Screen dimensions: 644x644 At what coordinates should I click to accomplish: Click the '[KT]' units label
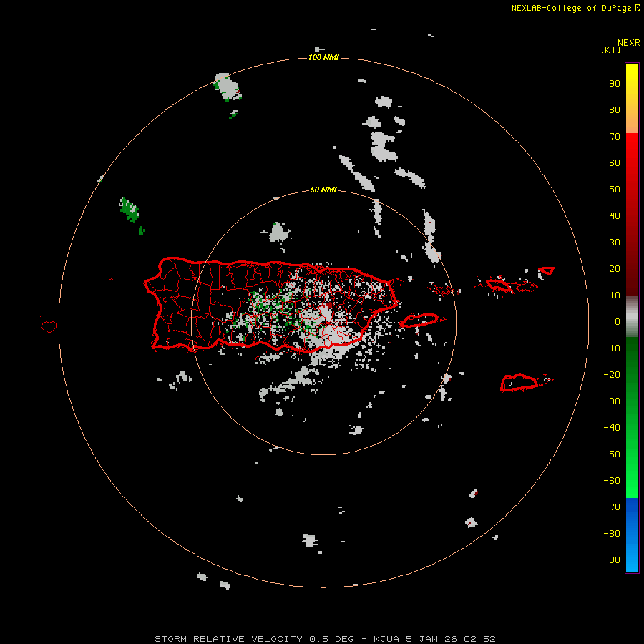pos(610,49)
